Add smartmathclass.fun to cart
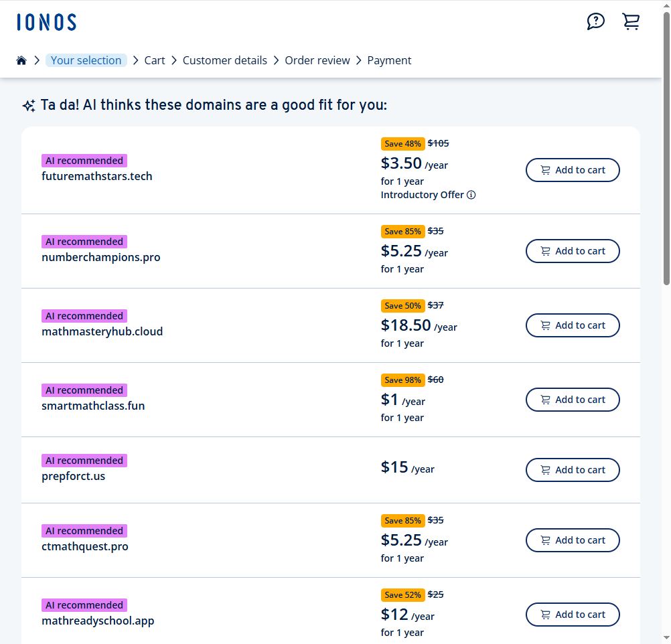 [x=573, y=400]
